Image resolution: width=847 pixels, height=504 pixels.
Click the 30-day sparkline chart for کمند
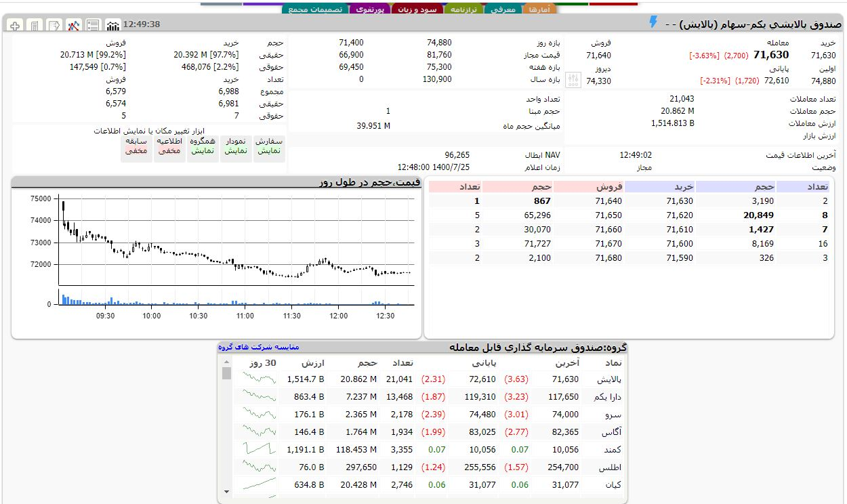point(260,450)
